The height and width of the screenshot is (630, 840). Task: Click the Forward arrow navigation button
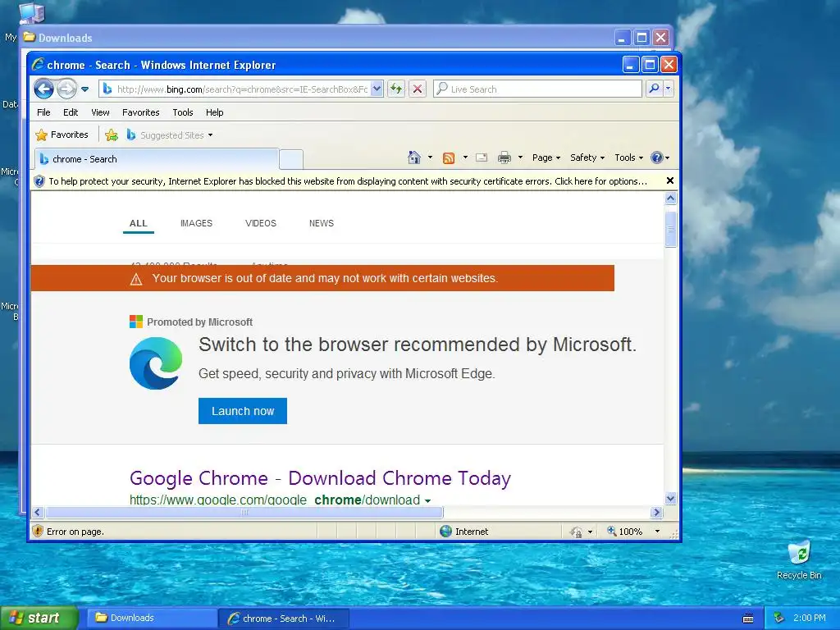click(x=67, y=89)
